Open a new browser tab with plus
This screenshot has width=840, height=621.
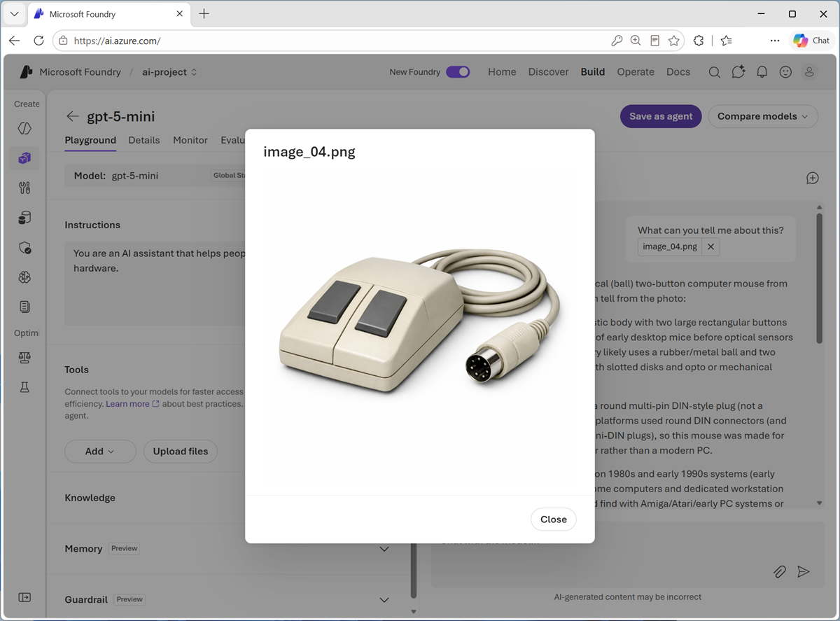coord(204,14)
